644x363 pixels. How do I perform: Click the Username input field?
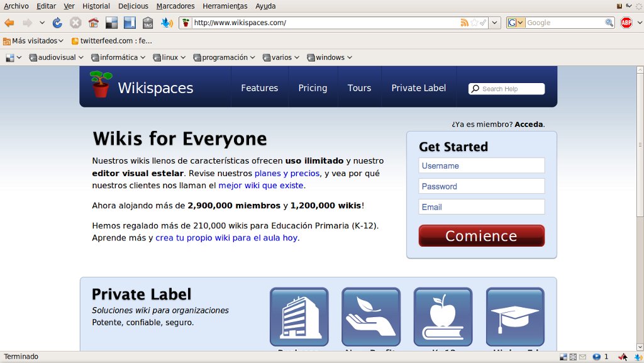481,165
